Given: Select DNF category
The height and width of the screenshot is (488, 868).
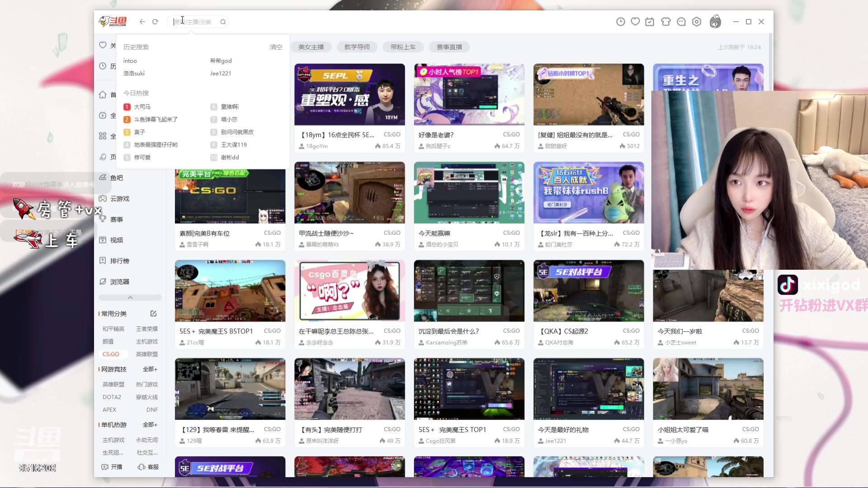Looking at the screenshot, I should 152,410.
